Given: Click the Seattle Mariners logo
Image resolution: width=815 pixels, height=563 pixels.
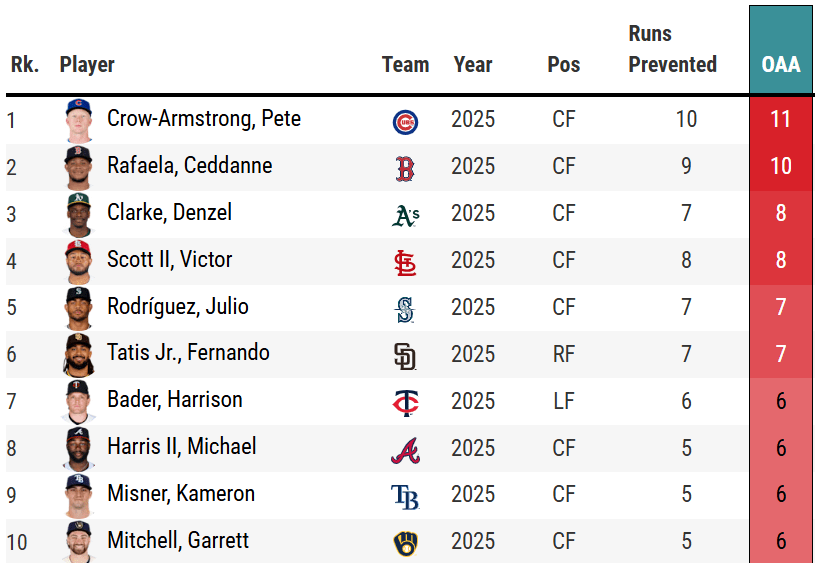Looking at the screenshot, I should 405,309.
